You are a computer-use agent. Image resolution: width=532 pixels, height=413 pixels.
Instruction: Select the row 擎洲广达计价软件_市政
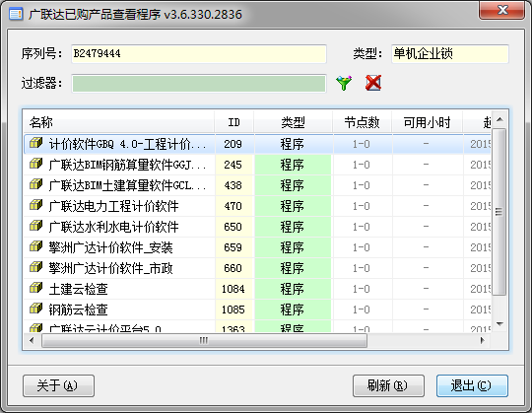[x=257, y=268]
